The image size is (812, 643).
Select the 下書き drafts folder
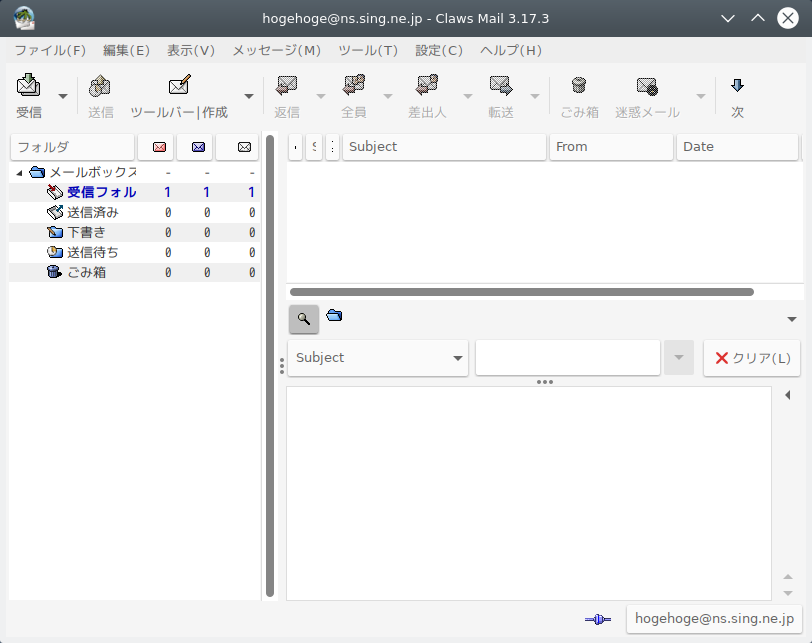[86, 232]
